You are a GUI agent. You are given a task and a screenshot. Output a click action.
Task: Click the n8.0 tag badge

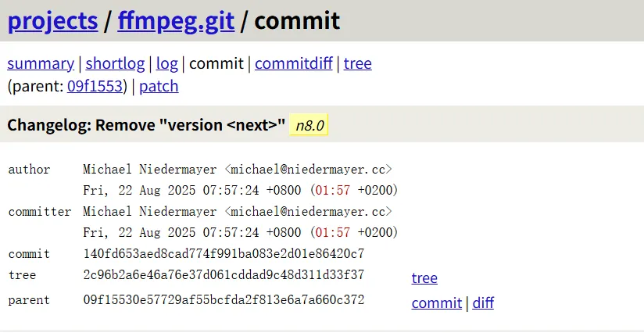pyautogui.click(x=309, y=125)
